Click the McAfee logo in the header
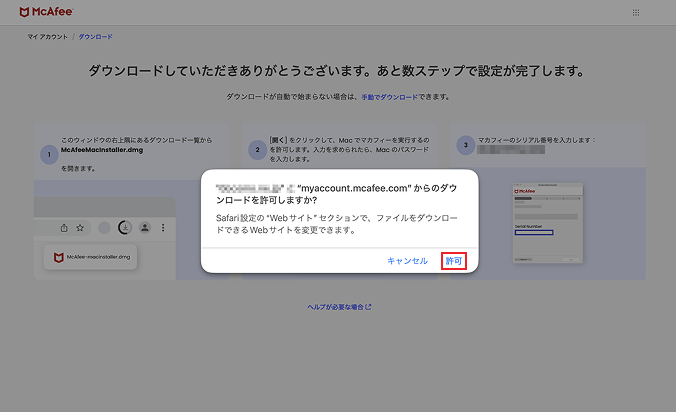Viewport: 676px width, 412px height. coord(47,12)
